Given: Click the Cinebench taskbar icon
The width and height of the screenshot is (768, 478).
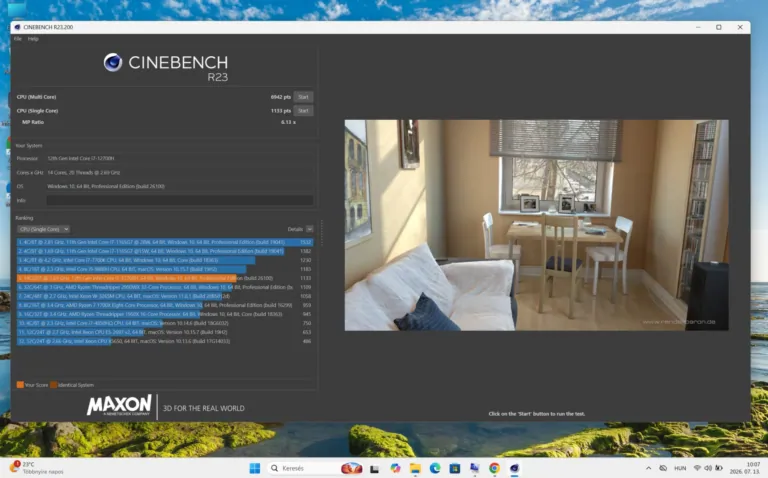Looking at the screenshot, I should coord(514,468).
